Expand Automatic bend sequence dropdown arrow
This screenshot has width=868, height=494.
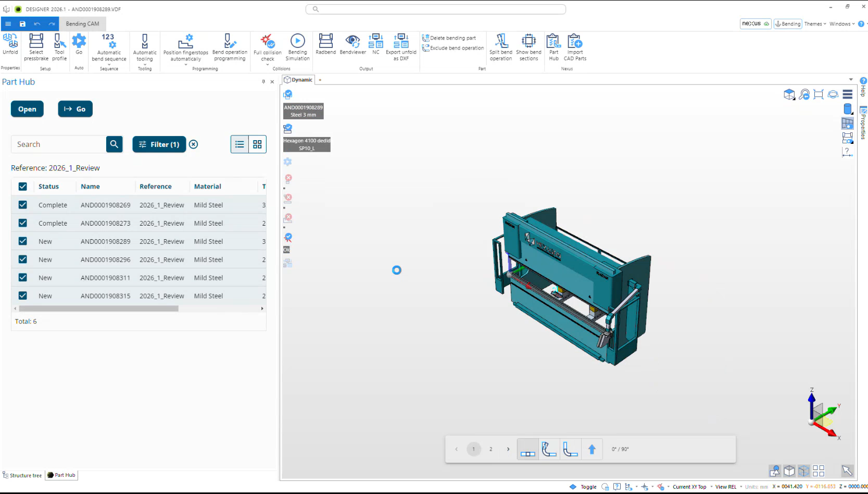(x=109, y=65)
